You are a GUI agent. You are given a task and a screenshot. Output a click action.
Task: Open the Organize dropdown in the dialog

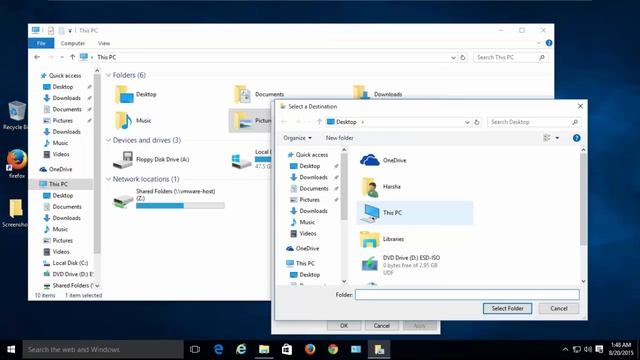click(x=297, y=138)
